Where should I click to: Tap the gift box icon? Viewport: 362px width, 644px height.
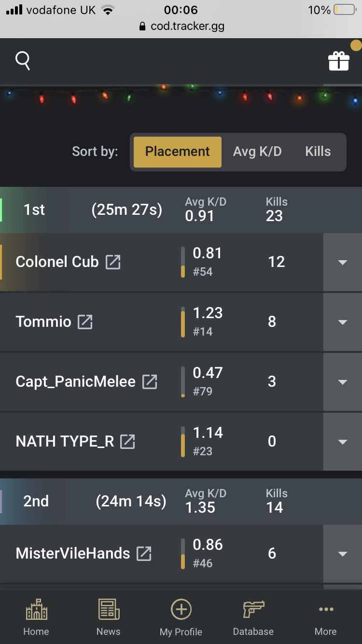pyautogui.click(x=338, y=61)
